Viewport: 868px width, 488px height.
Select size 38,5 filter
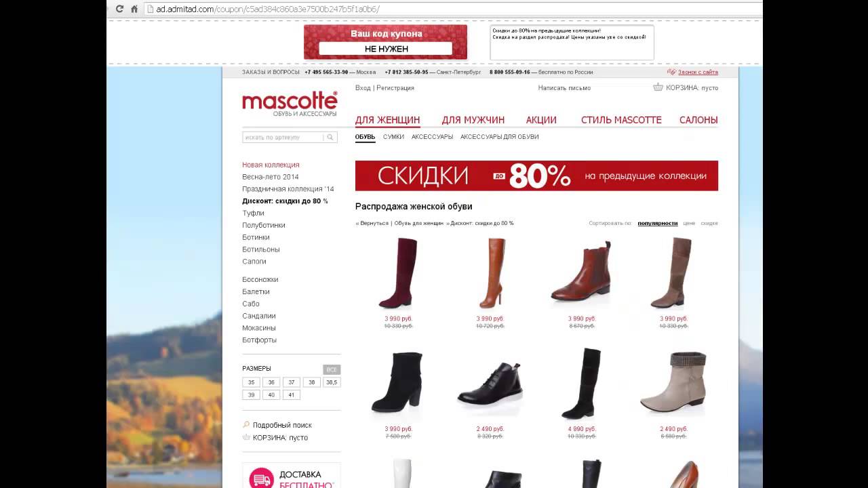coord(332,382)
